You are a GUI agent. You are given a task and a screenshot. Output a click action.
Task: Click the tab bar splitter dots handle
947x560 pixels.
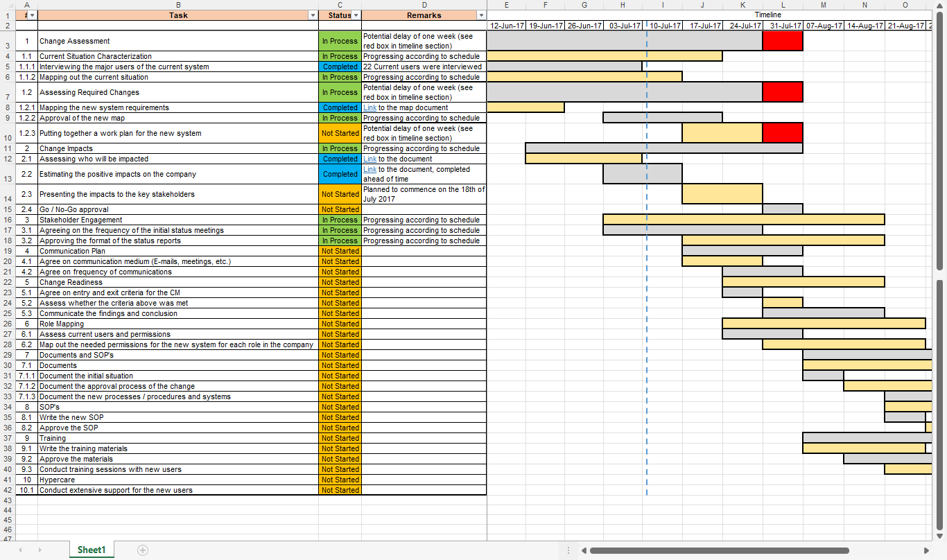tap(568, 550)
